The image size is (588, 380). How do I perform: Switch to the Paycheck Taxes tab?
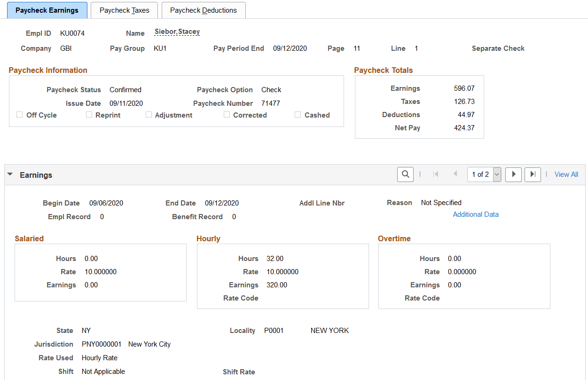pyautogui.click(x=124, y=10)
